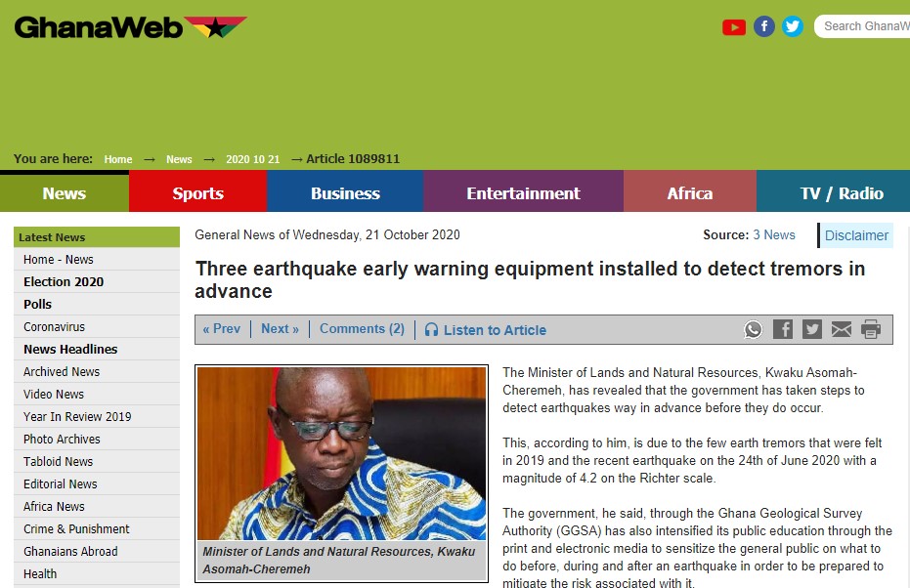
Task: Open GhanaWeb Facebook page icon
Action: 764,26
